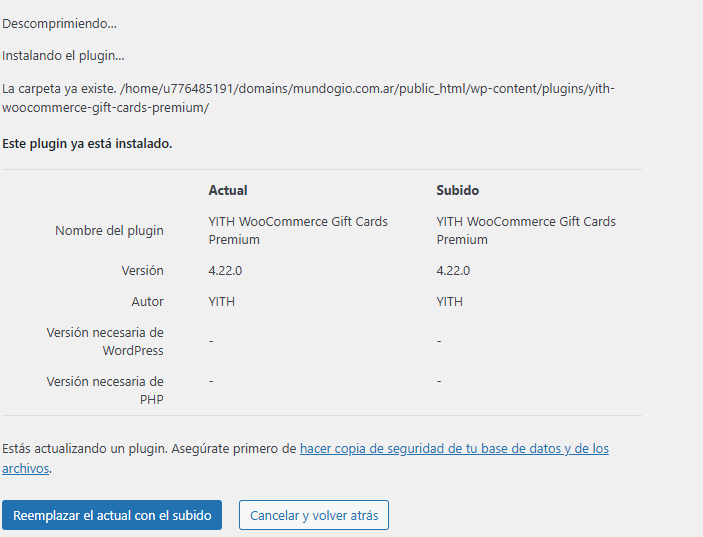Viewport: 703px width, 537px height.
Task: Click the 'Versión necesaria de PHP' label
Action: 105,391
